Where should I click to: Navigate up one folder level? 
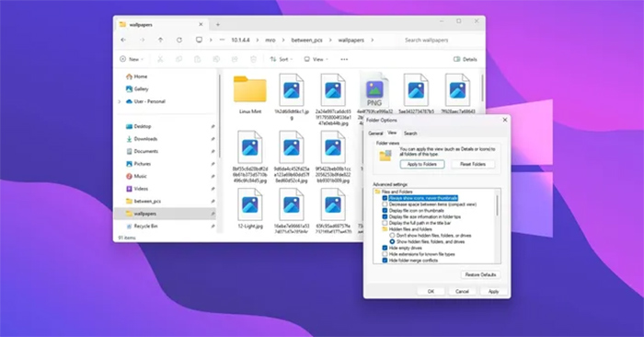tap(161, 40)
